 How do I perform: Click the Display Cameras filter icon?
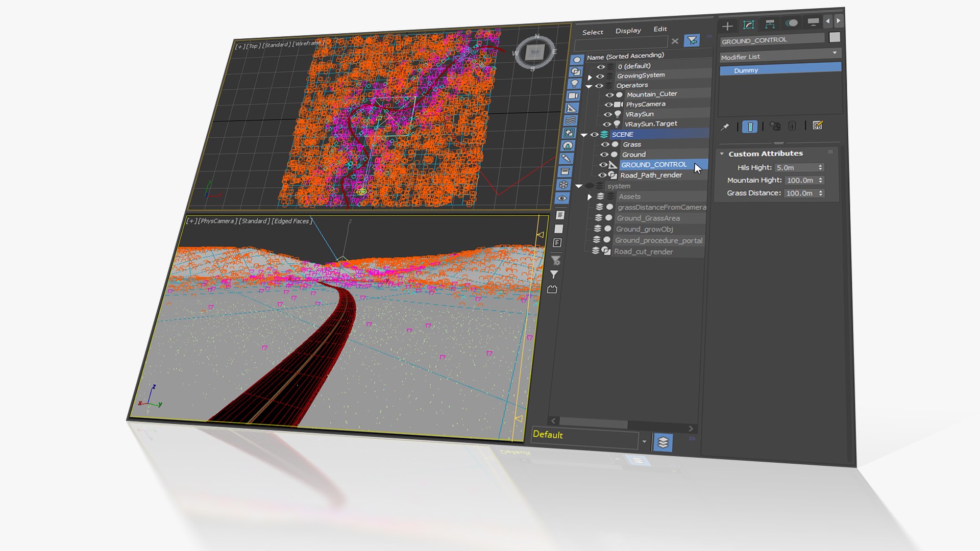pos(573,96)
